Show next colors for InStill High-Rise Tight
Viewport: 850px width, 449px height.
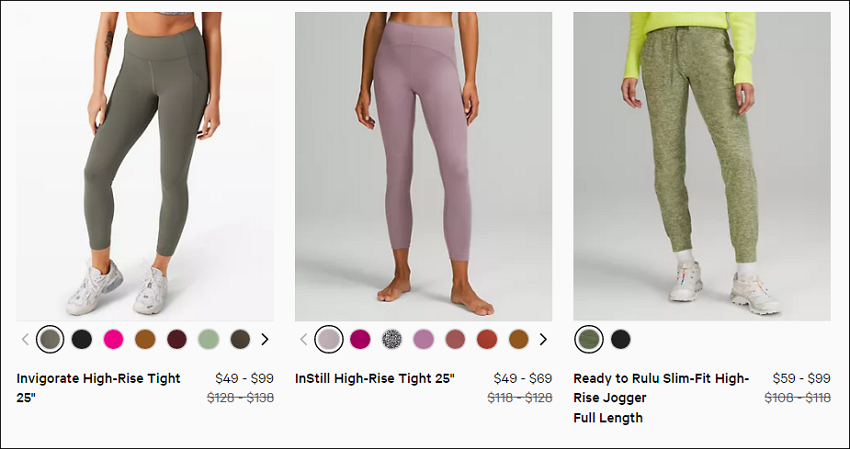[543, 339]
